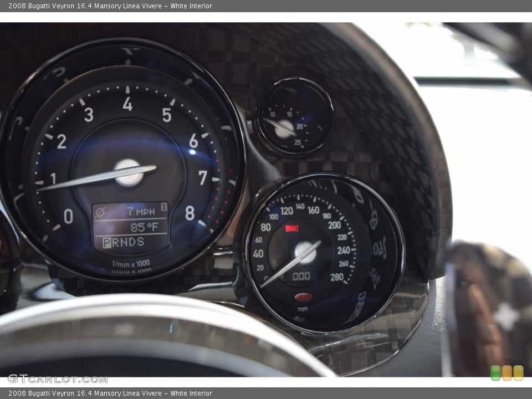Click the 'mph' label at the speedometer bottom

(303, 309)
